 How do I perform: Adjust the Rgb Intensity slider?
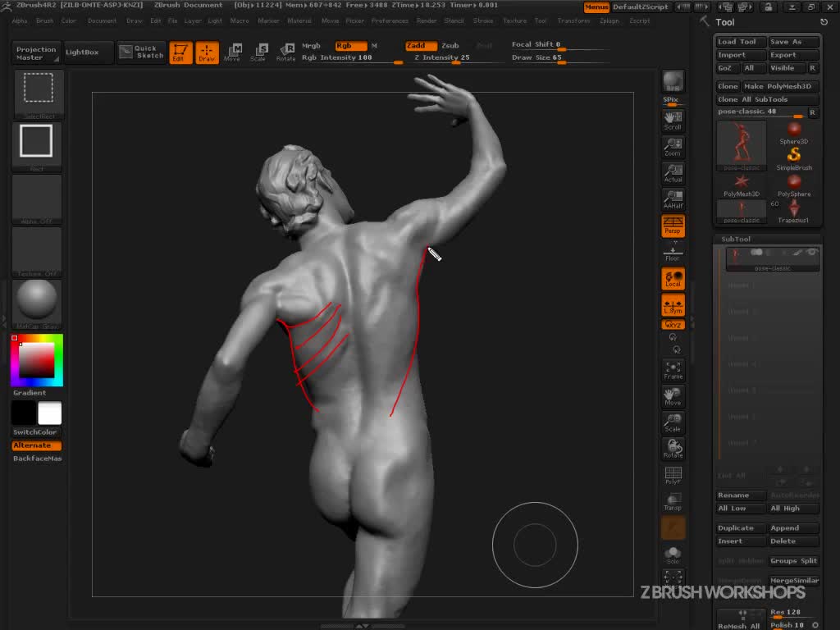(x=352, y=58)
